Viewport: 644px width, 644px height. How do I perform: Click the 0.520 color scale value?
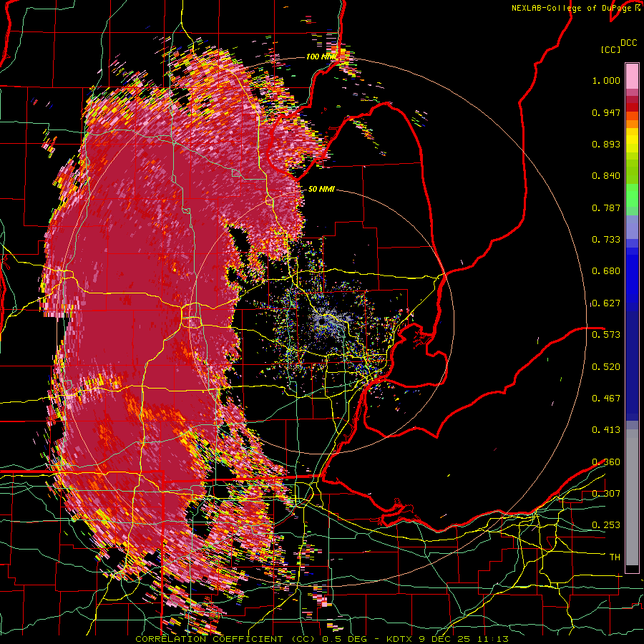point(606,366)
